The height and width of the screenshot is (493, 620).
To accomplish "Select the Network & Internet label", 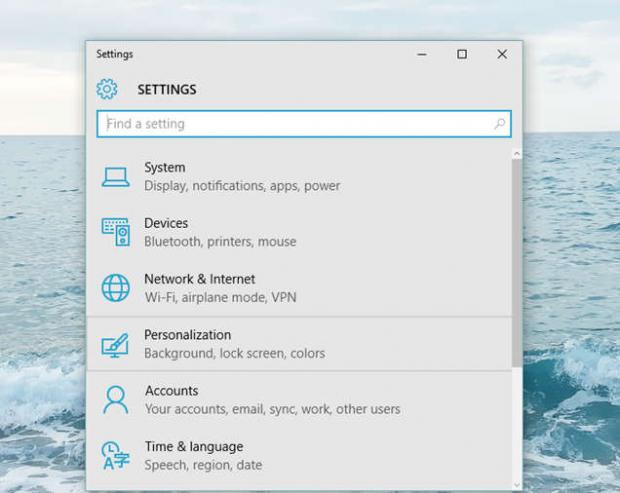I will [x=199, y=279].
